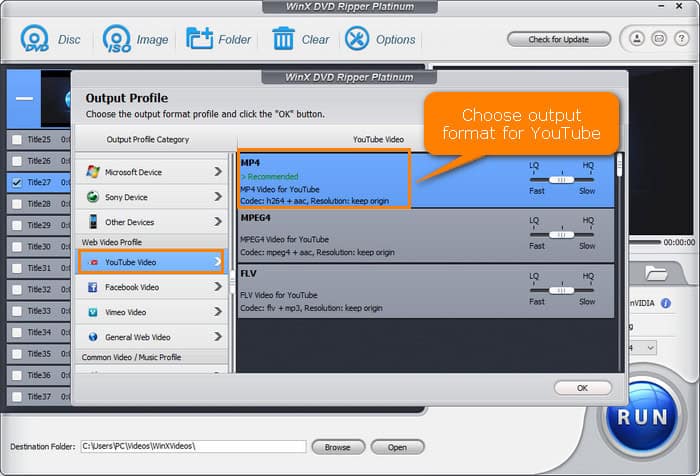This screenshot has height=476, width=700.
Task: Click the nVIDIA info icon
Action: pos(666,303)
